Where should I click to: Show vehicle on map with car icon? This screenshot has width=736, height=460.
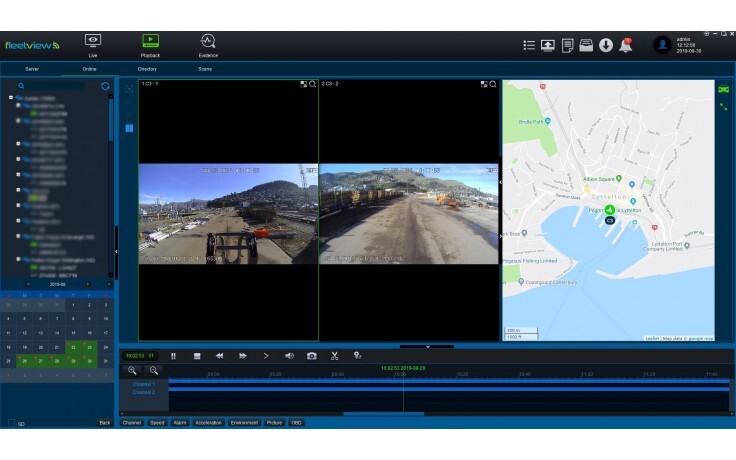click(x=723, y=88)
